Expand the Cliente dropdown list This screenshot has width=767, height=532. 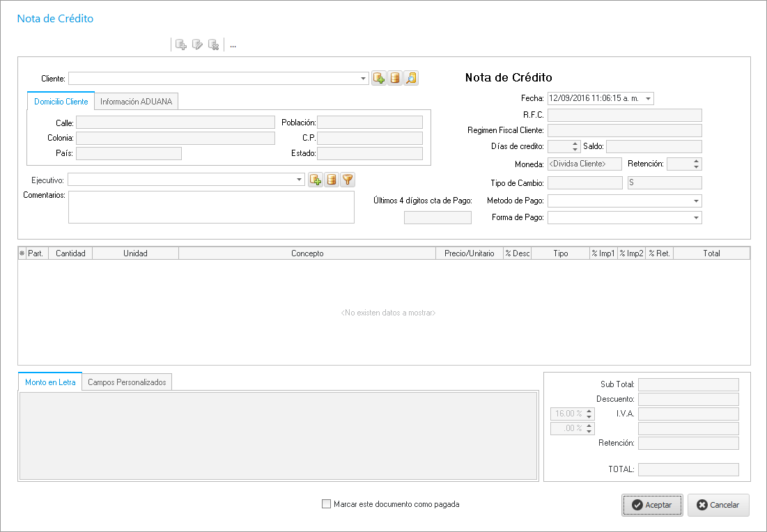click(x=364, y=79)
